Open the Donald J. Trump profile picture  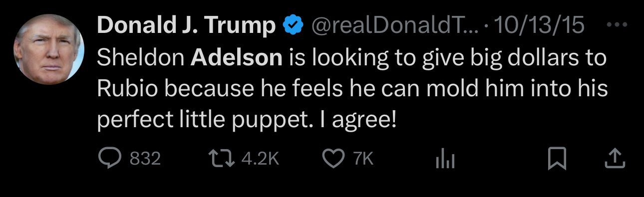click(49, 49)
